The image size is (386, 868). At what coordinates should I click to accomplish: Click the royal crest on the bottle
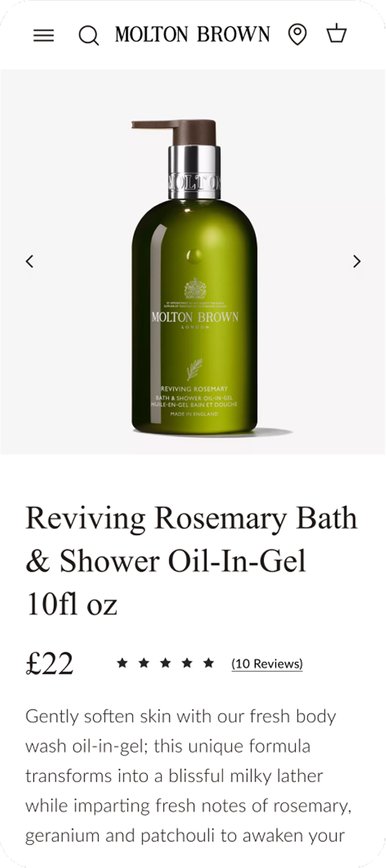(x=195, y=288)
